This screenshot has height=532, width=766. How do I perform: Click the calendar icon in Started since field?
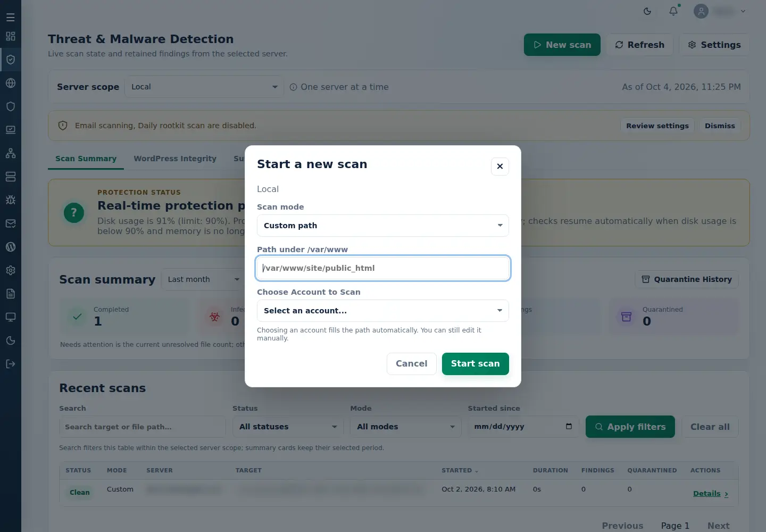[x=569, y=427]
